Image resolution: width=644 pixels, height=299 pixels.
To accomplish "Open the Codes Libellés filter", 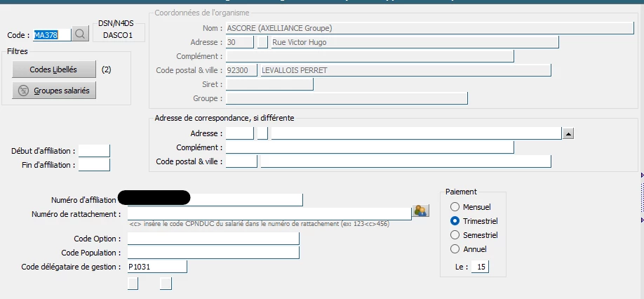I will (x=54, y=69).
